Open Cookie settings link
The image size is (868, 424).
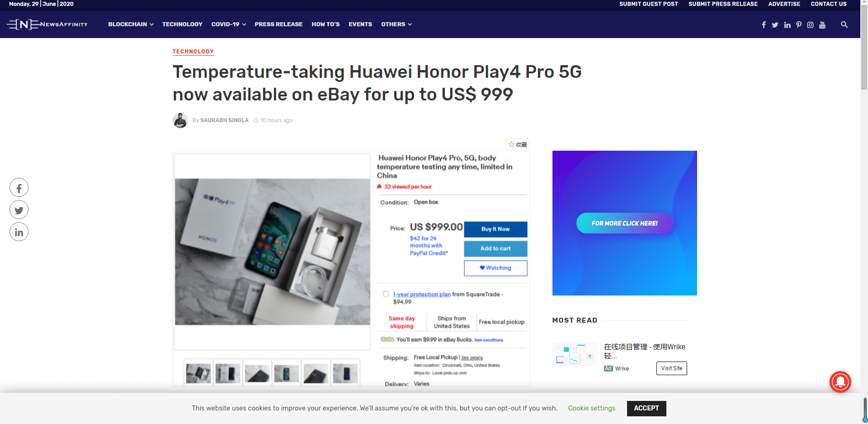point(592,408)
